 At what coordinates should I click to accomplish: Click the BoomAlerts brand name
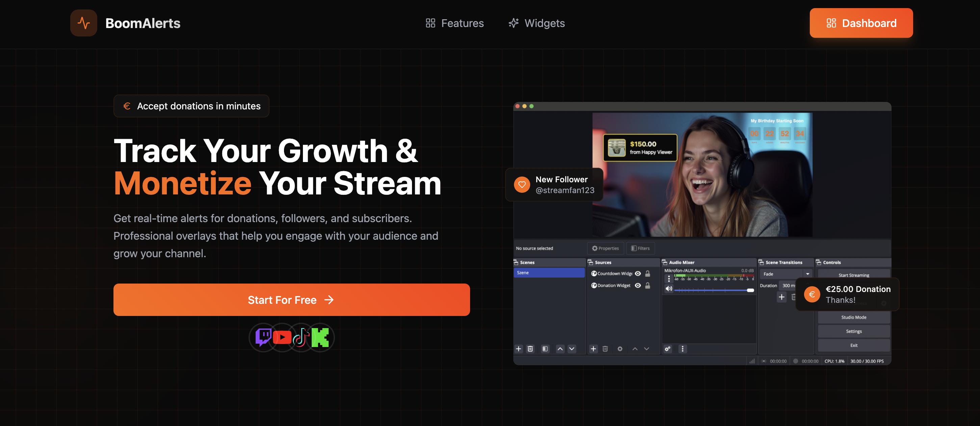pos(143,23)
